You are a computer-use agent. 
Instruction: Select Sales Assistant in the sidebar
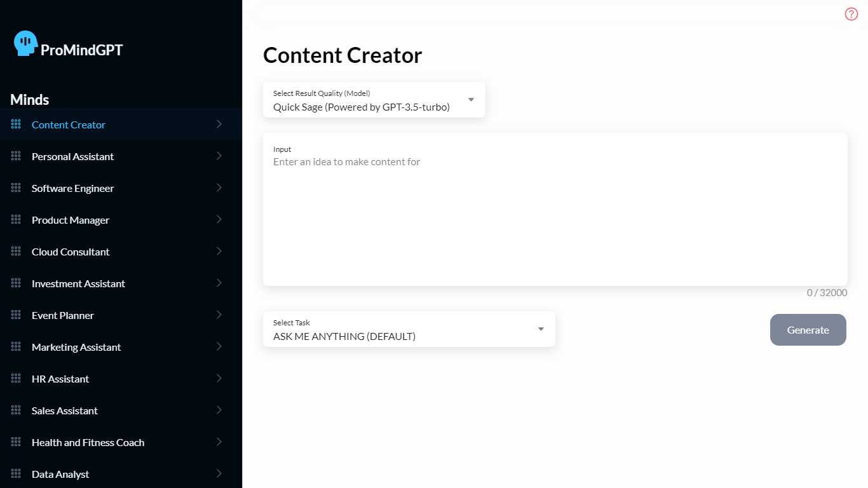65,410
